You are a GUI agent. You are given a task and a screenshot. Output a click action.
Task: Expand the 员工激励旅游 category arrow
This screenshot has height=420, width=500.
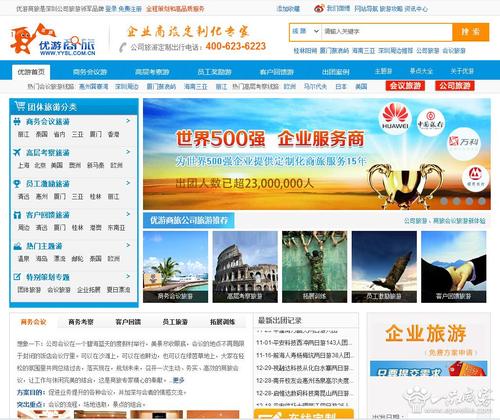click(x=128, y=183)
